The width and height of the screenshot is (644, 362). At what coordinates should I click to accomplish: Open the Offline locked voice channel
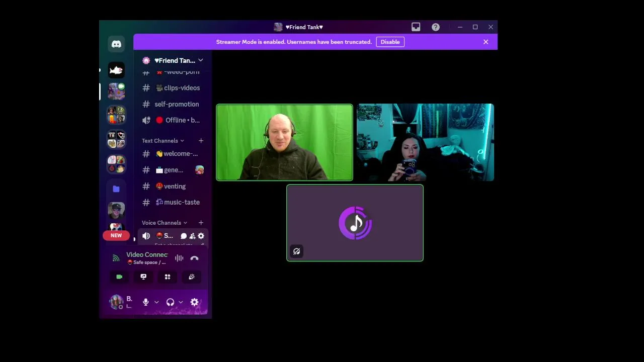pos(173,120)
